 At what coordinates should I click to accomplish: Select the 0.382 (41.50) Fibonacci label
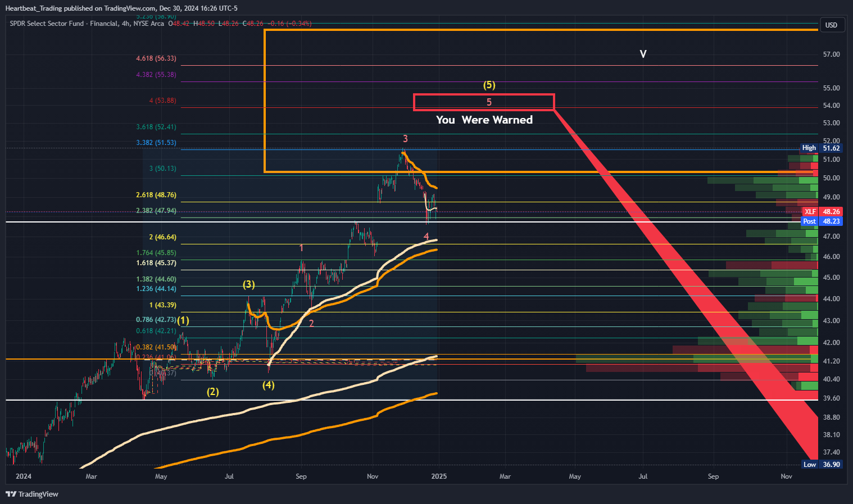tap(156, 347)
